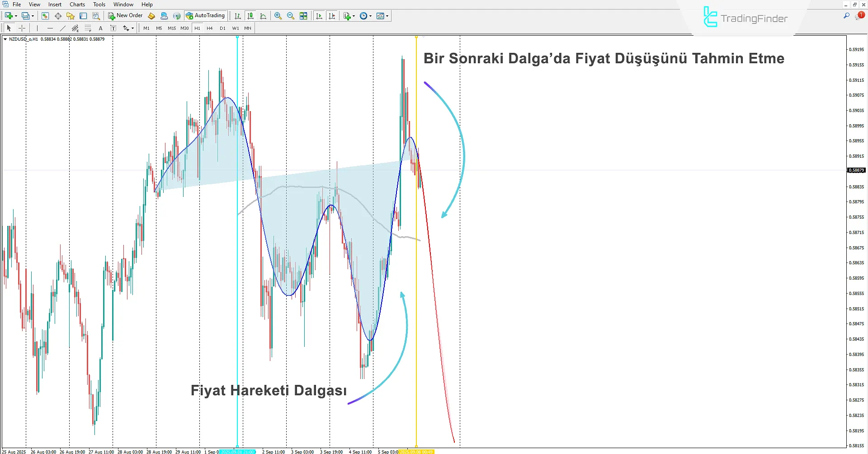Open the Fibonacci Retracement tool

click(x=88, y=28)
